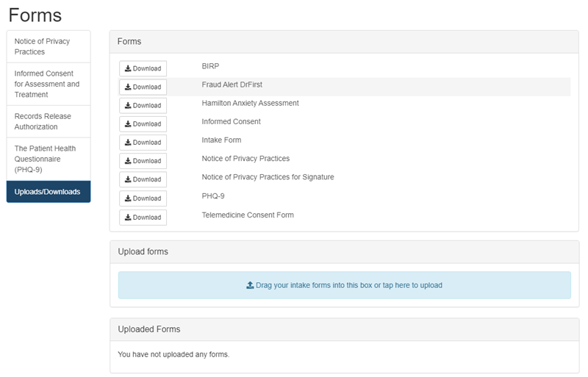Select Informed Consent for Assessment and Treatment tab
The image size is (588, 377).
click(49, 84)
